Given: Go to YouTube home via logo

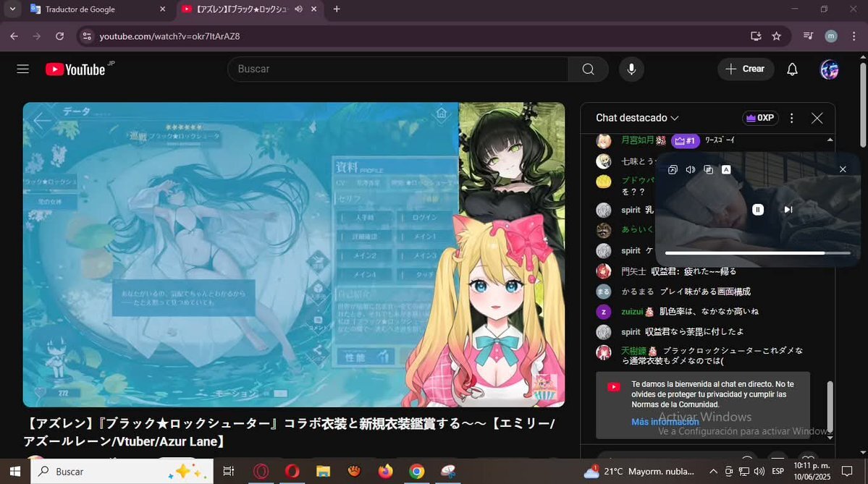Looking at the screenshot, I should (x=75, y=69).
